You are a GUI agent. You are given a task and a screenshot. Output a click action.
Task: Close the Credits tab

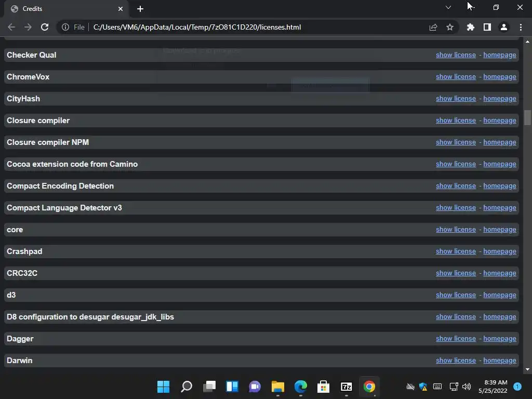click(x=121, y=9)
